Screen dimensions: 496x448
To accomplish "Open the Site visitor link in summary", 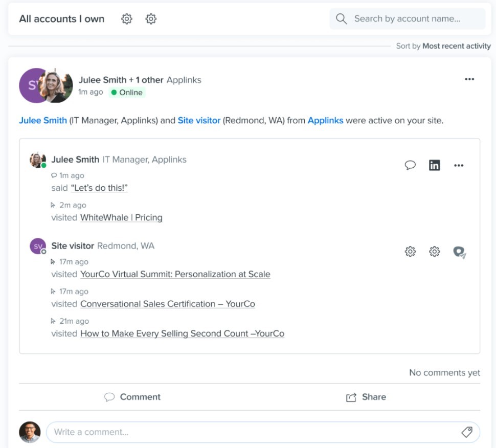I will (199, 121).
